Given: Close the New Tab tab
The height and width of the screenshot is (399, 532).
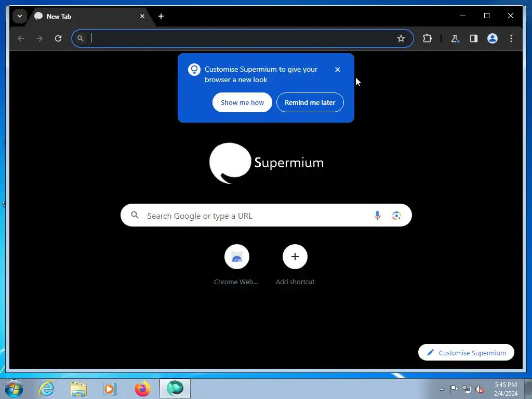Looking at the screenshot, I should coord(142,16).
